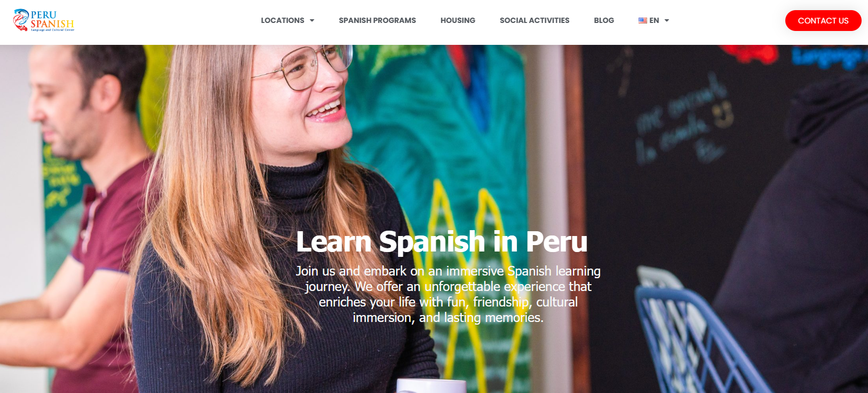Open SOCIAL ACTIVITIES in the navigation bar
This screenshot has height=393, width=868.
coord(535,20)
